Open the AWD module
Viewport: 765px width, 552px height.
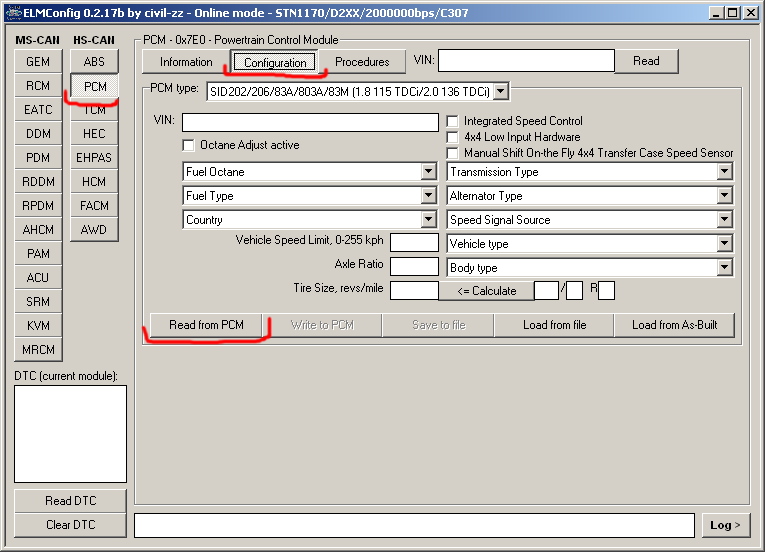point(94,229)
